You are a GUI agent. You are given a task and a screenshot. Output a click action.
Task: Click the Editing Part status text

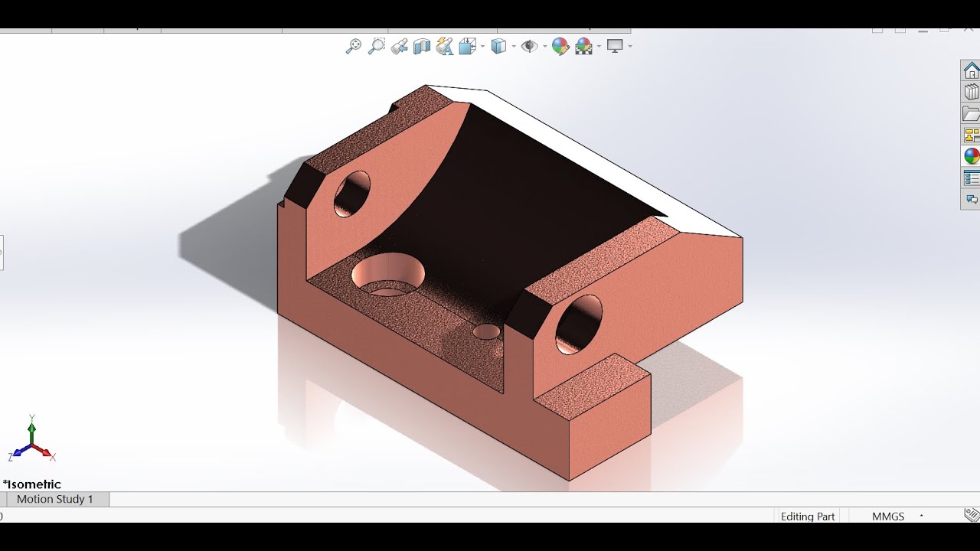pos(808,517)
